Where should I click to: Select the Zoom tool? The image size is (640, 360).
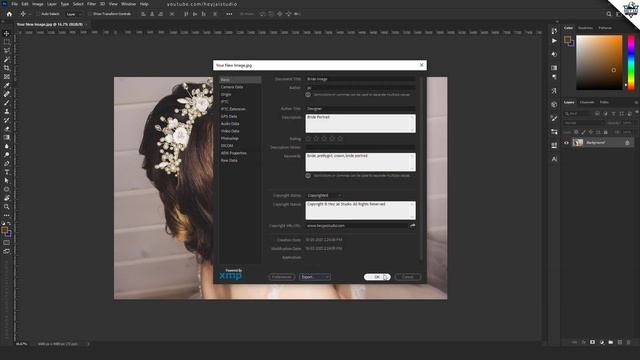[x=7, y=207]
